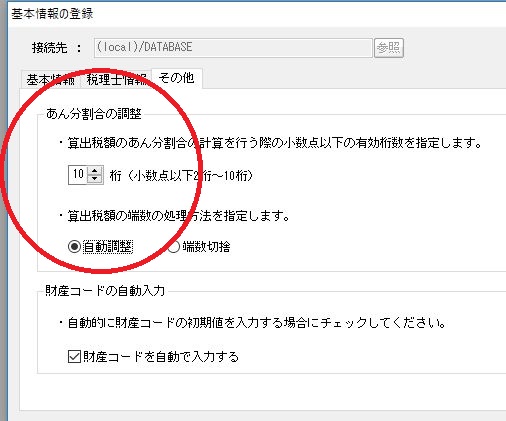Click the 接続先 database path field
Image resolution: width=506 pixels, height=421 pixels.
tap(233, 48)
